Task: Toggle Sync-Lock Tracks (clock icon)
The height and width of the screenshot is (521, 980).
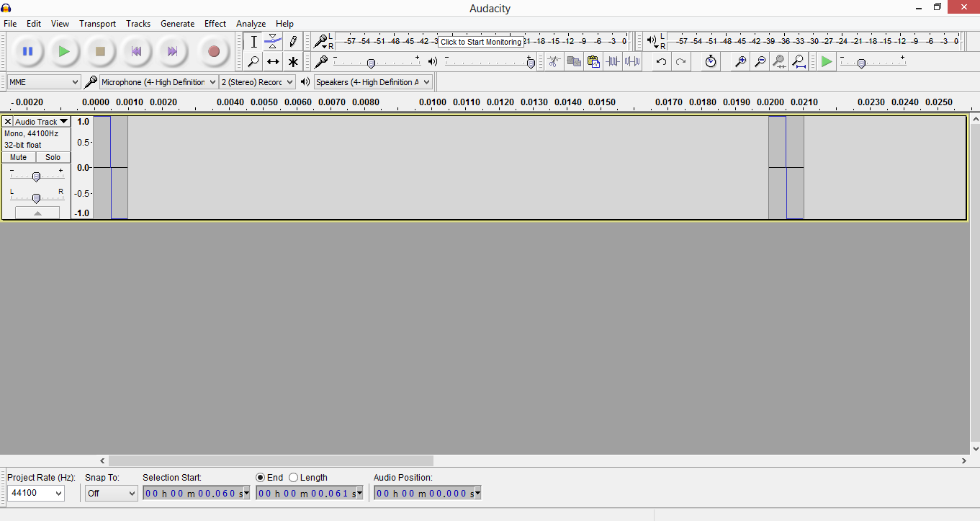Action: point(711,62)
